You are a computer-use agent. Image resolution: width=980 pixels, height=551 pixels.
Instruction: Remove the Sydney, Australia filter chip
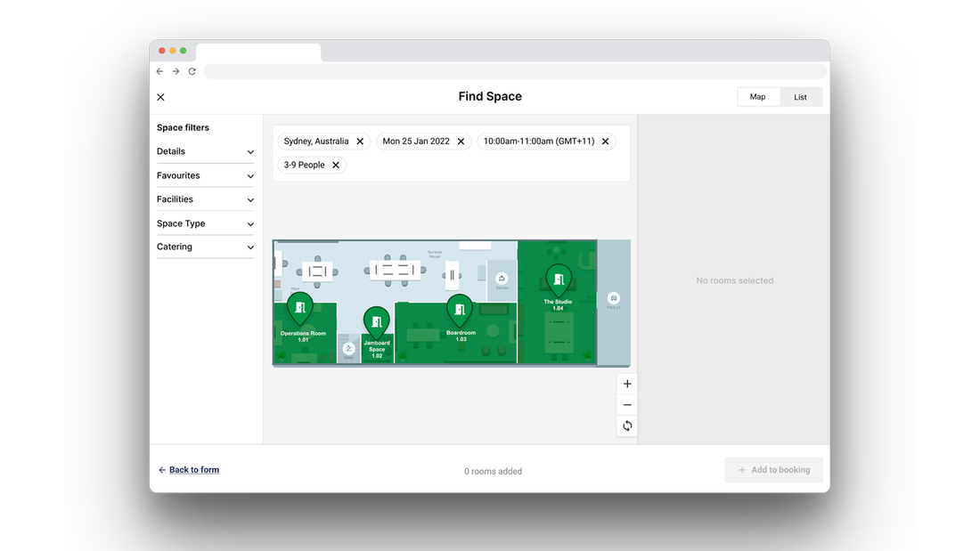(x=360, y=141)
